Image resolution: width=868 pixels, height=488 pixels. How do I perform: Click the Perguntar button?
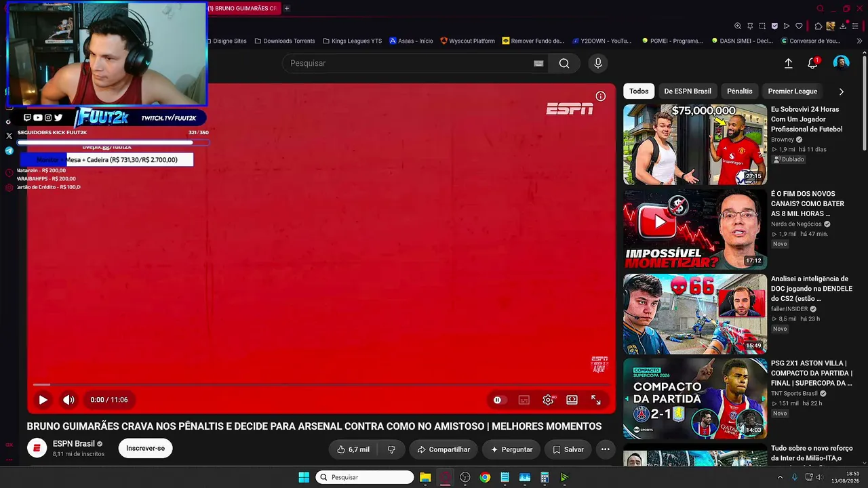tap(511, 449)
